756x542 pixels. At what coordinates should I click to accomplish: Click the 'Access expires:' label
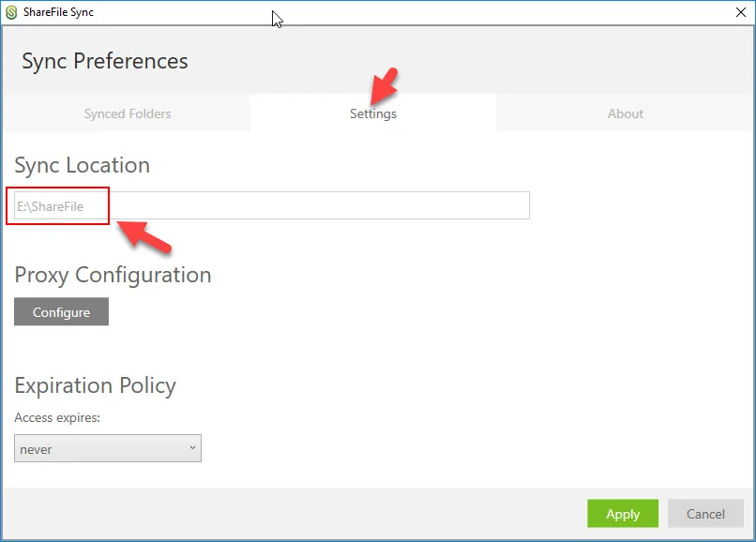[57, 417]
